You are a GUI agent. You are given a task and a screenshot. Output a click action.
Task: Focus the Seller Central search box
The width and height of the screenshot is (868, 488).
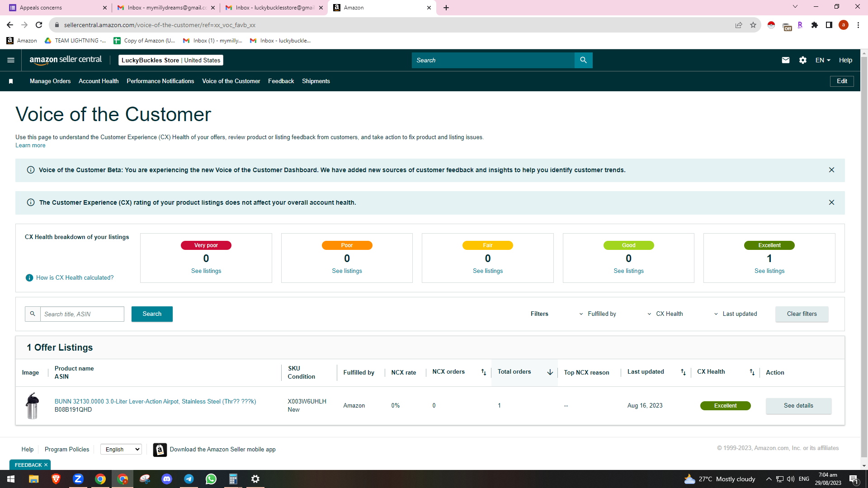(493, 60)
